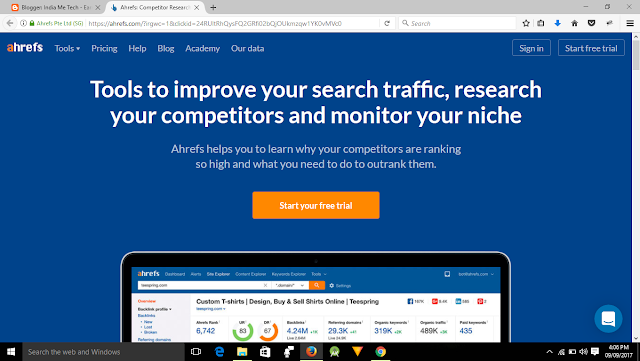Click the taskbar clock showing 4:06 PM
This screenshot has height=361, width=640.
tap(619, 352)
